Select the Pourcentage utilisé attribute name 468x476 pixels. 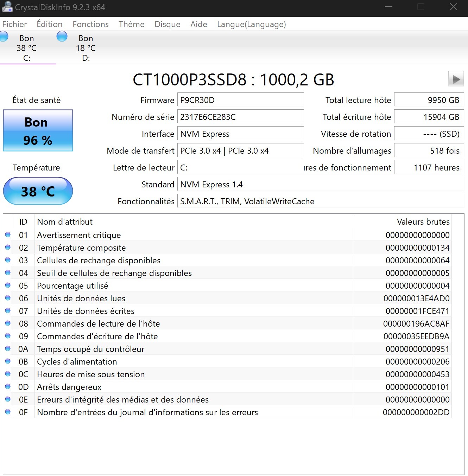pyautogui.click(x=72, y=286)
